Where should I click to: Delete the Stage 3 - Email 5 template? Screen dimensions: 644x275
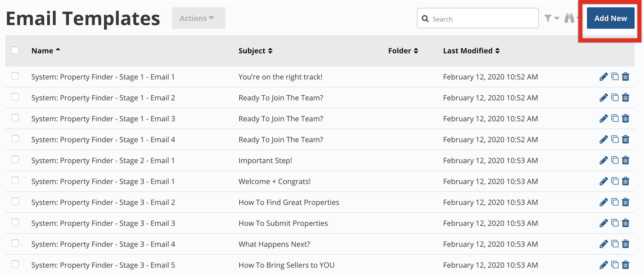coord(625,265)
